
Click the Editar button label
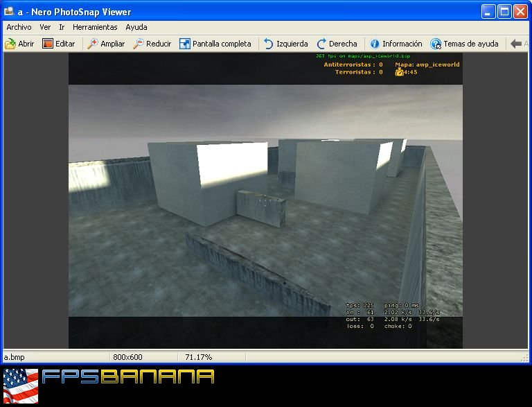click(65, 44)
